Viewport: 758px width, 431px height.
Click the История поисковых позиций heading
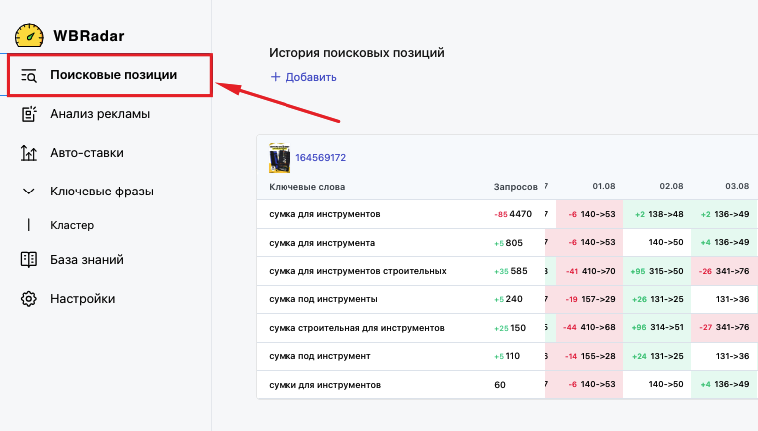point(357,53)
